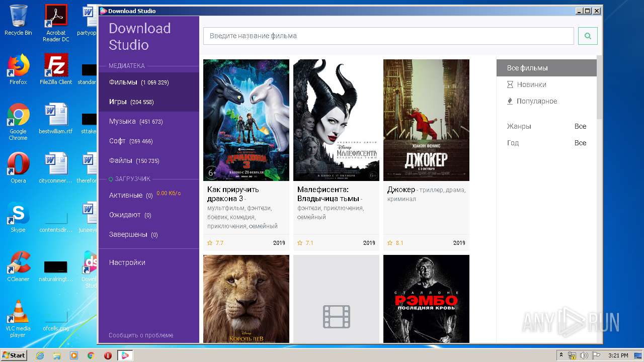Click the star rating icon beside 7.1
This screenshot has width=644, height=362.
[300, 243]
